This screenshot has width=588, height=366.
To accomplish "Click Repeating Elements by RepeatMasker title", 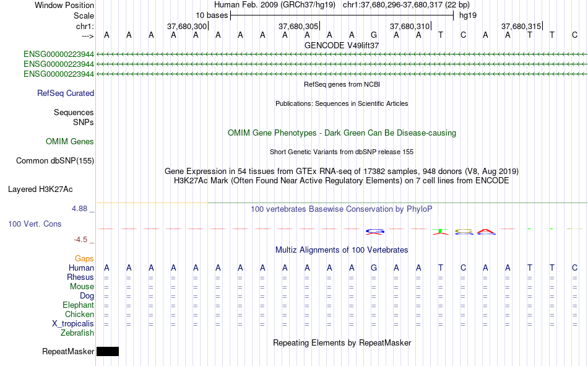I will point(342,342).
